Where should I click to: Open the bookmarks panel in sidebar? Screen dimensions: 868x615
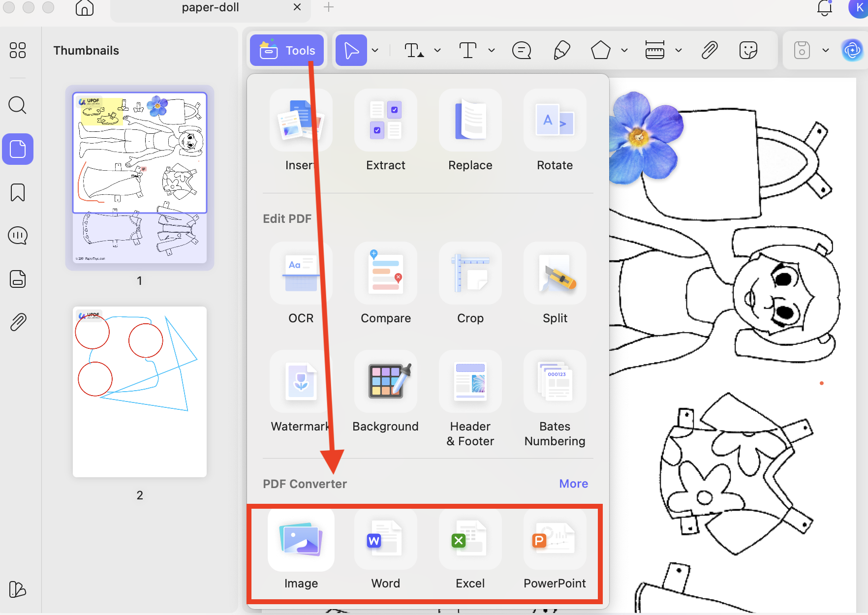pos(18,192)
